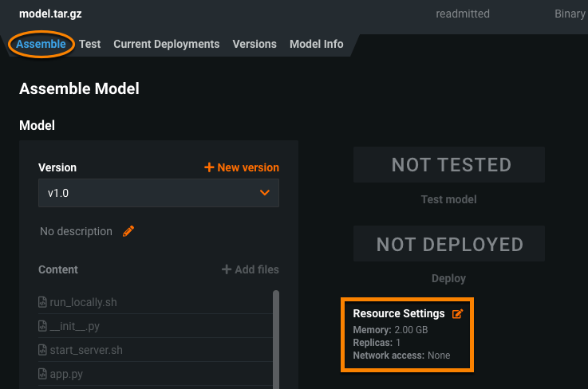Click the __init__.py file icon
588x389 pixels.
tap(43, 326)
